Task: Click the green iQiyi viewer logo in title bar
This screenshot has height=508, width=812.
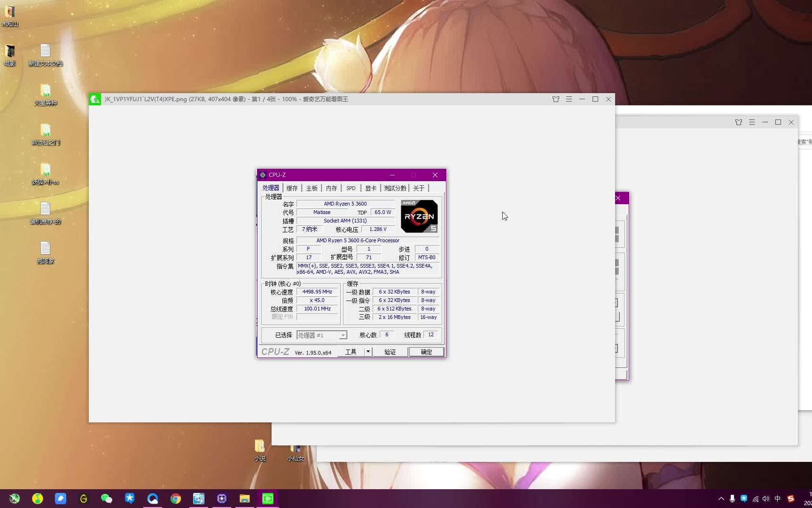Action: 95,99
